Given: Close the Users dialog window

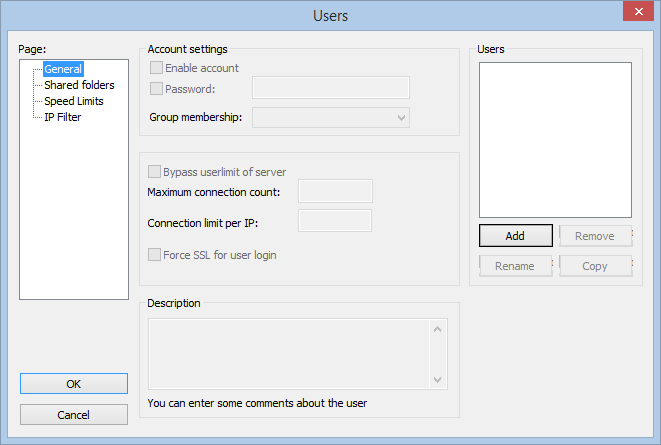Looking at the screenshot, I should (638, 11).
